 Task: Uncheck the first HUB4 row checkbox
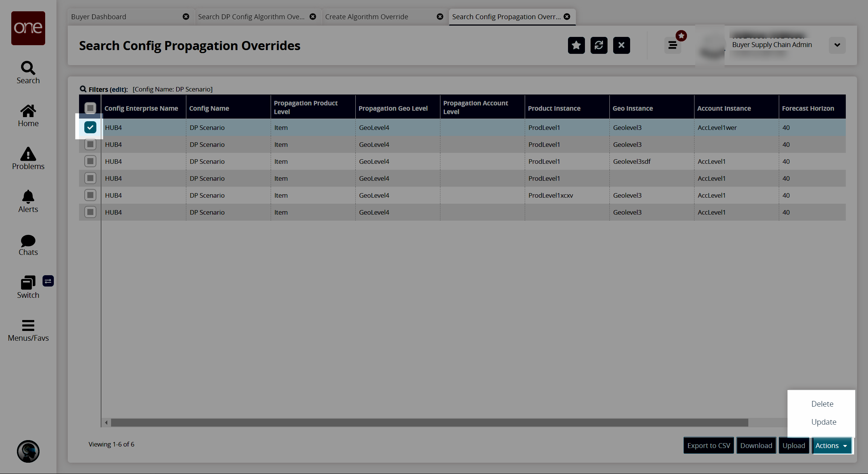[x=90, y=127]
